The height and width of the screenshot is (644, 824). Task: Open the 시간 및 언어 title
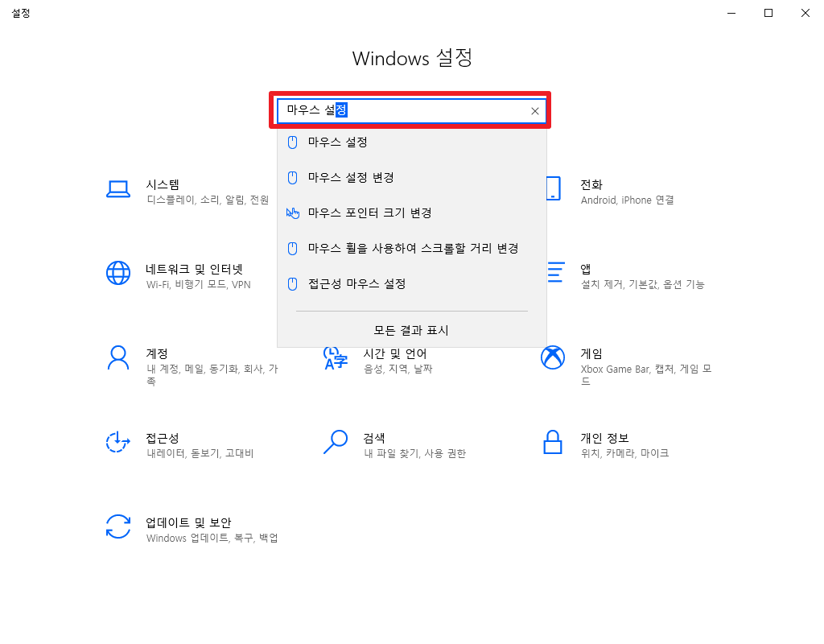[x=395, y=353]
